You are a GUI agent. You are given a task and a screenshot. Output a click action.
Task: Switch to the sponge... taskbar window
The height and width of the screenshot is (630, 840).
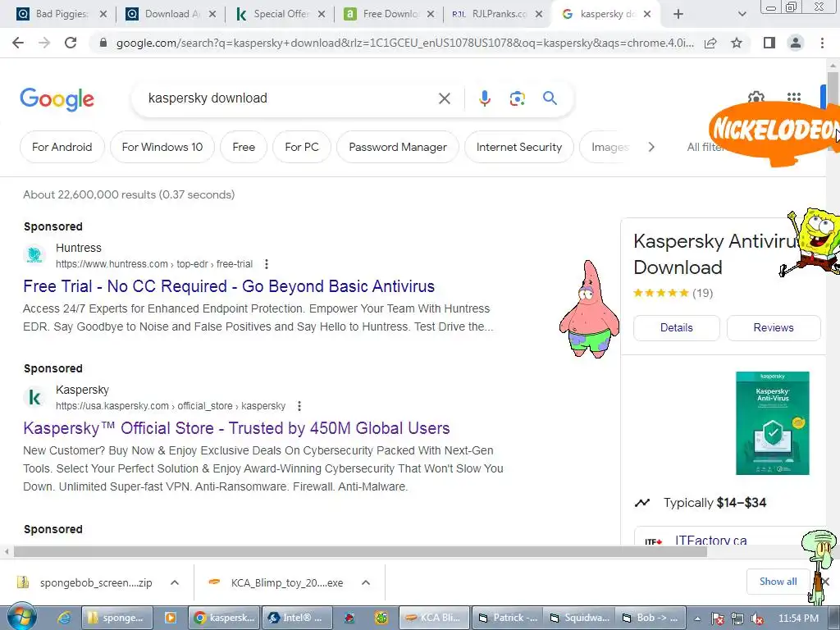(x=116, y=618)
